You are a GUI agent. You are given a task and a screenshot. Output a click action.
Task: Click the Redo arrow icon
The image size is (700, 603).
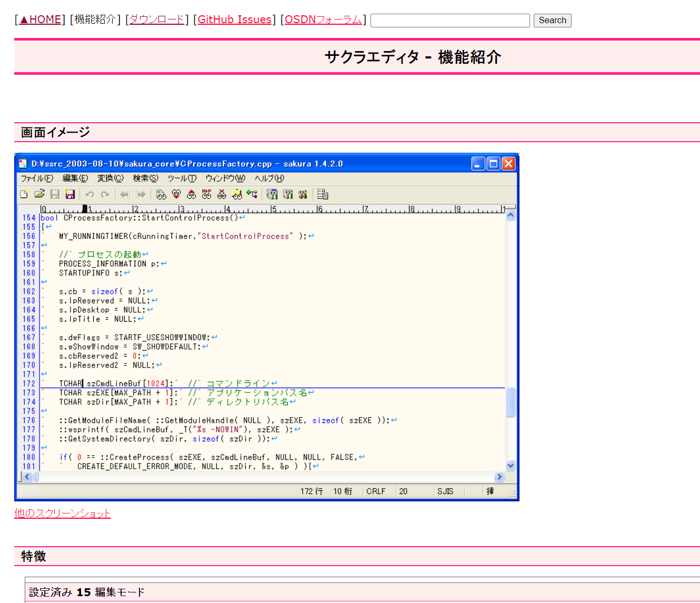click(x=105, y=194)
